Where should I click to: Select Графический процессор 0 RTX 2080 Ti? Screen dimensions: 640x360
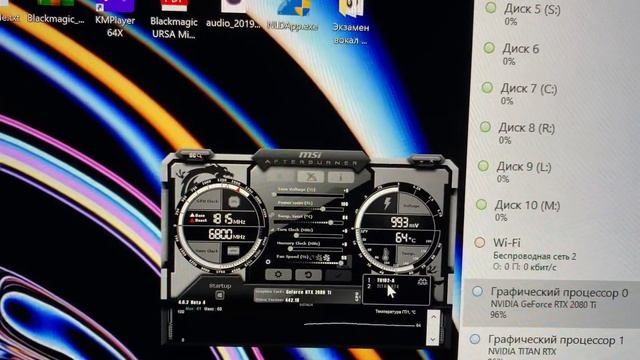tap(551, 303)
